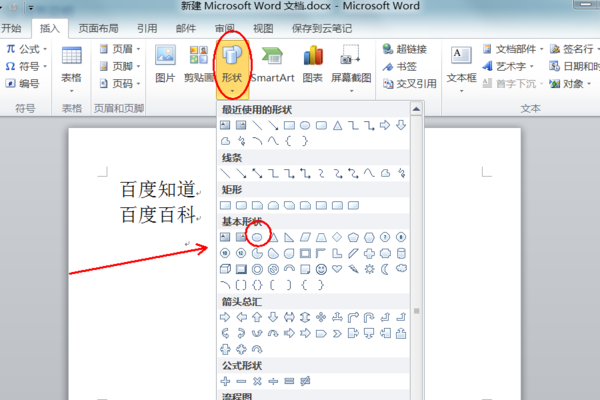
Task: Insert a chart with 图表
Action: [x=313, y=64]
